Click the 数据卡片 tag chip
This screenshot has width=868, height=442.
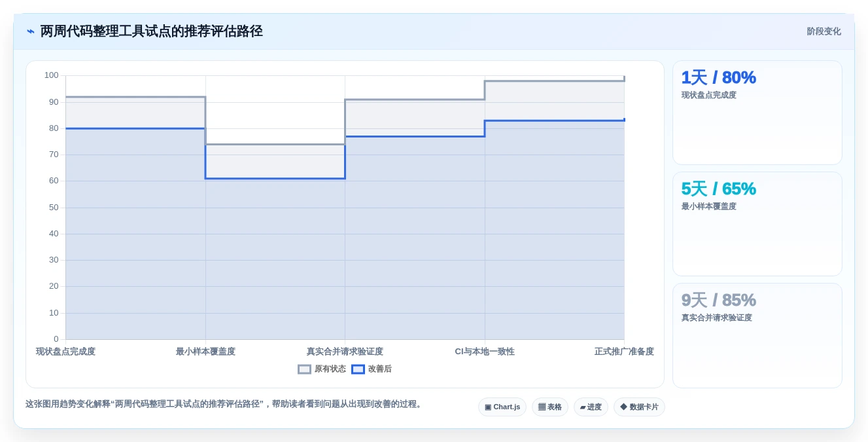(x=639, y=407)
